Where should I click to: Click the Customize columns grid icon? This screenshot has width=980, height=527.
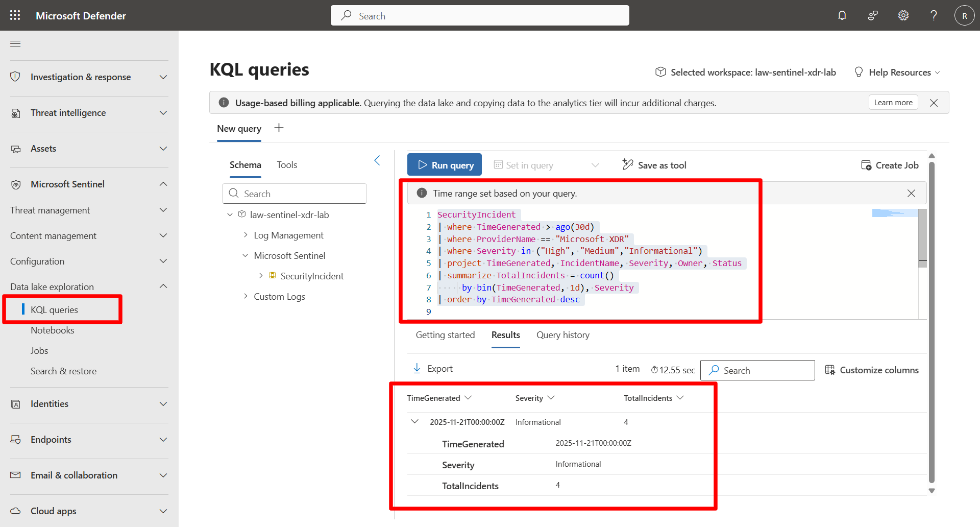[x=830, y=370]
